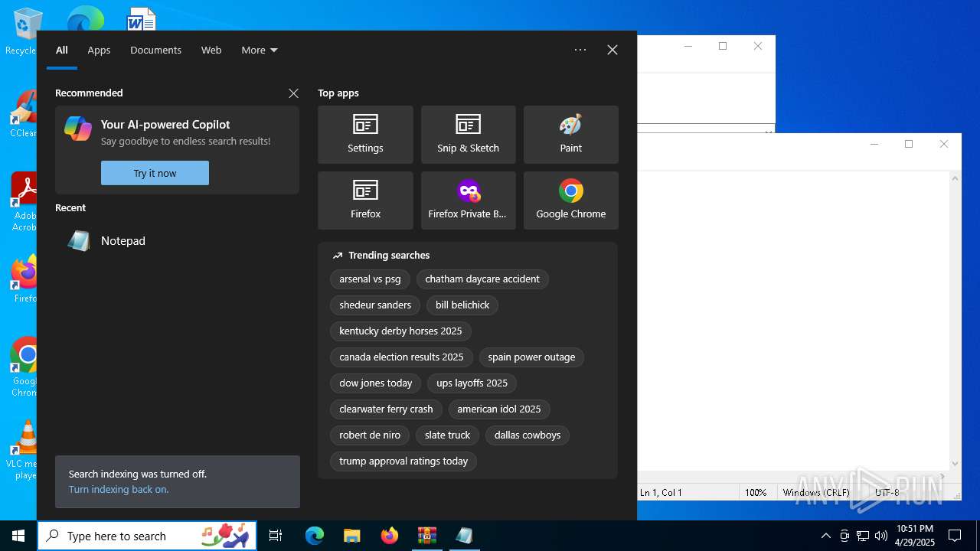This screenshot has height=551, width=980.
Task: Select the All search tab
Action: point(62,50)
